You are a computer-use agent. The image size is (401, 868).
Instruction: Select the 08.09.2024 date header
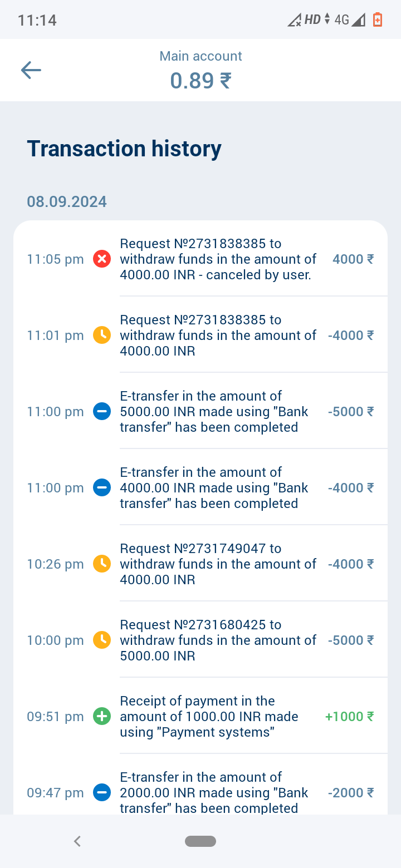tap(67, 201)
